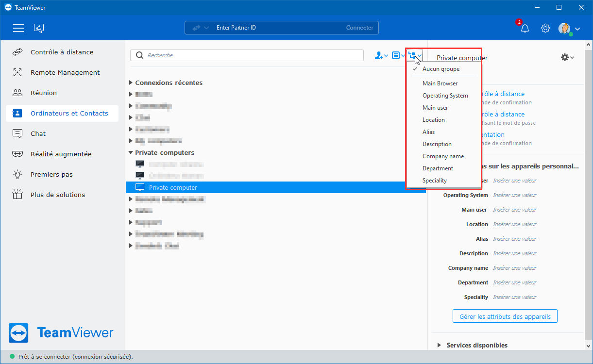593x364 pixels.
Task: Expand the Services disponibles section
Action: tap(439, 345)
